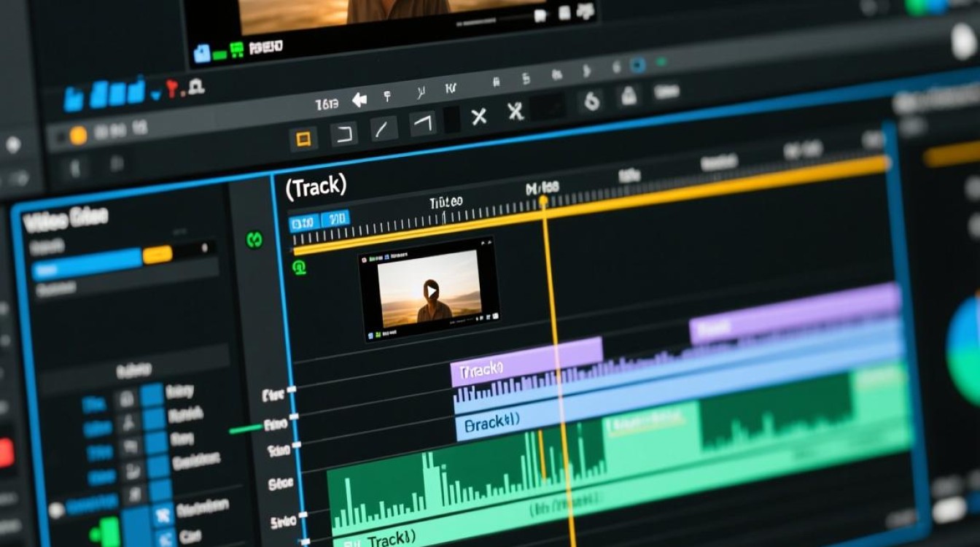Click the yellow playhead marker on ruler
The width and height of the screenshot is (980, 547).
tap(542, 202)
